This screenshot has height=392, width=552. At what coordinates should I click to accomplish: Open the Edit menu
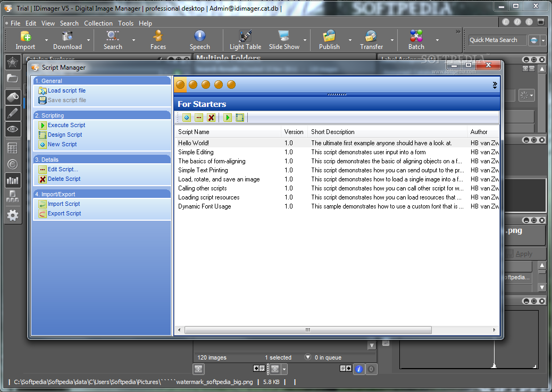(31, 23)
